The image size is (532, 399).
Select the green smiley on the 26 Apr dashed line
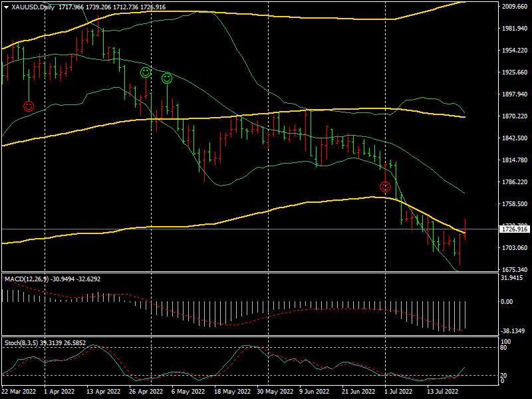pyautogui.click(x=146, y=72)
